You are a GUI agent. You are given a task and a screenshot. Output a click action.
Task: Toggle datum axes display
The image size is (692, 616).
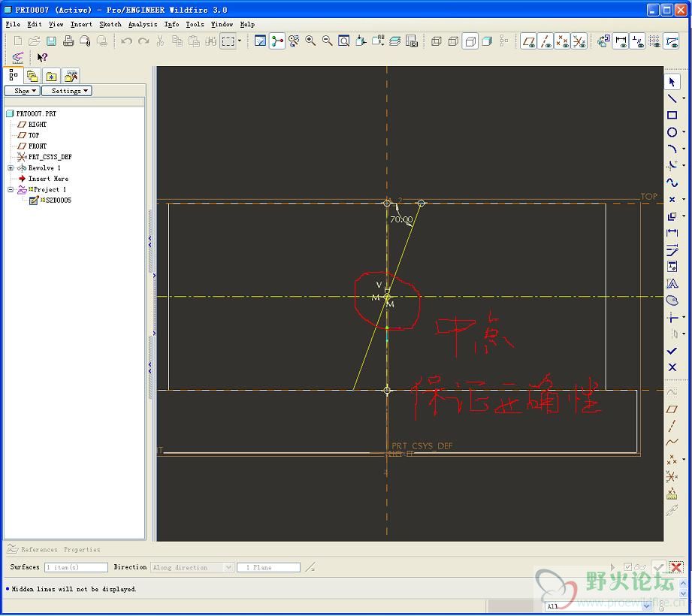pos(545,41)
